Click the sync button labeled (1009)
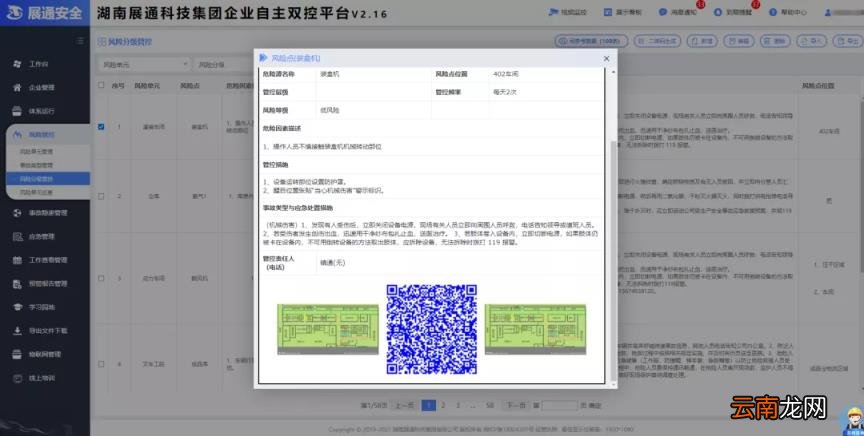 (591, 41)
